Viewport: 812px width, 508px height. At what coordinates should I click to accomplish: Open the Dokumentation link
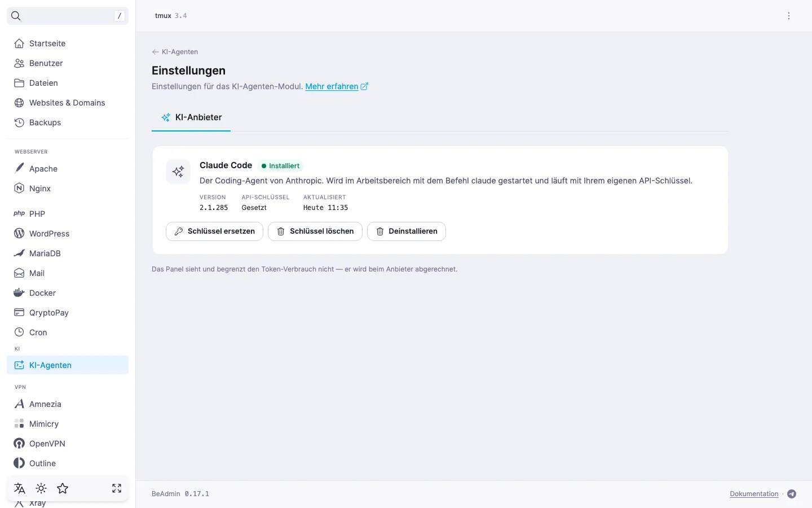click(754, 494)
